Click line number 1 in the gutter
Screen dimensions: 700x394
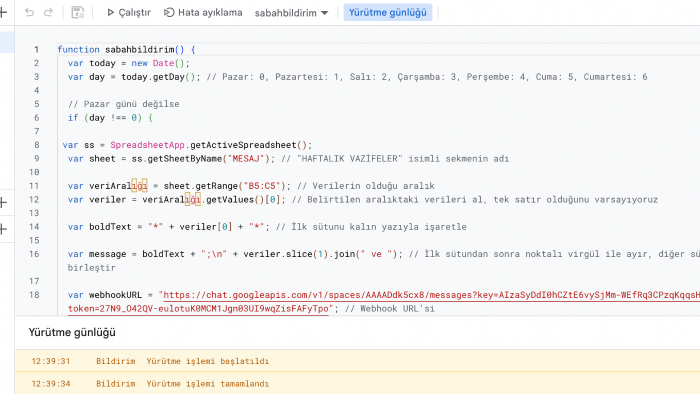[x=36, y=50]
